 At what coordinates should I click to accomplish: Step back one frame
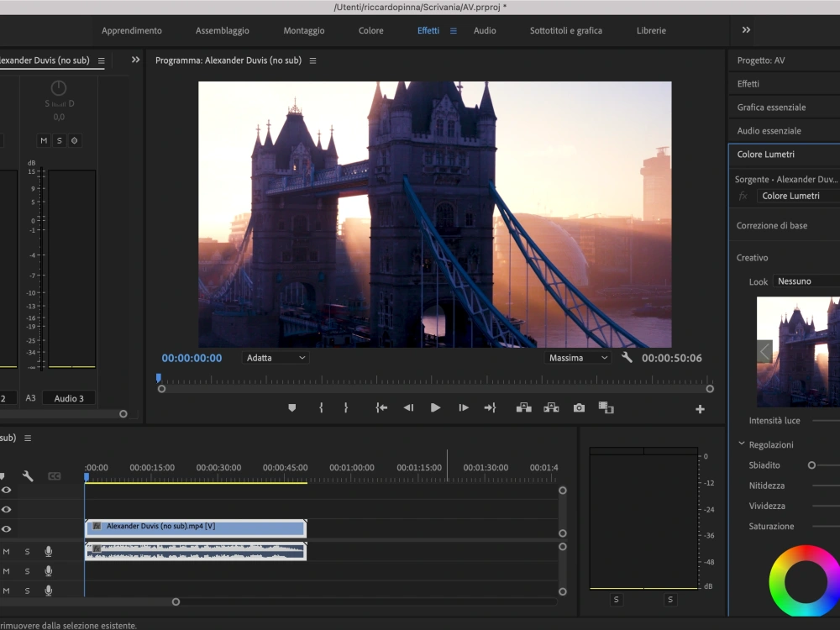point(408,408)
